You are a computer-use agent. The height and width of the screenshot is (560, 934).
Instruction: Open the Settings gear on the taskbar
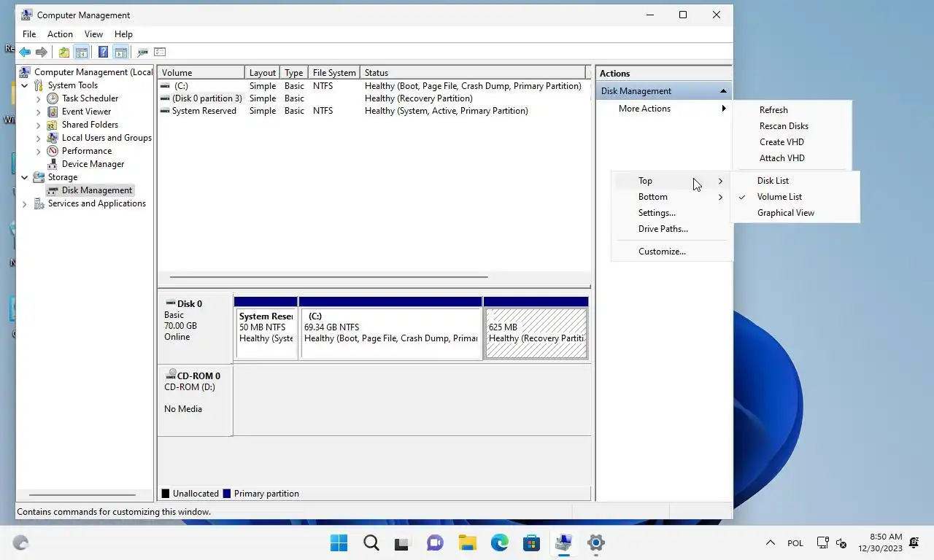596,542
